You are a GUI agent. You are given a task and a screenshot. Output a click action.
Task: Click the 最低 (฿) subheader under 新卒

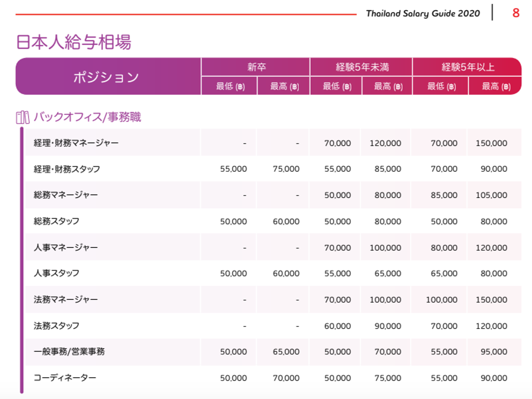pos(230,87)
